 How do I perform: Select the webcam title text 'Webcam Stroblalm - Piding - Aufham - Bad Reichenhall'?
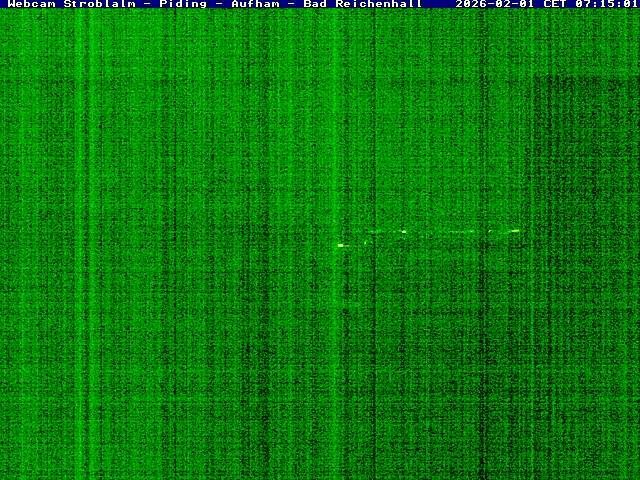[x=215, y=4]
